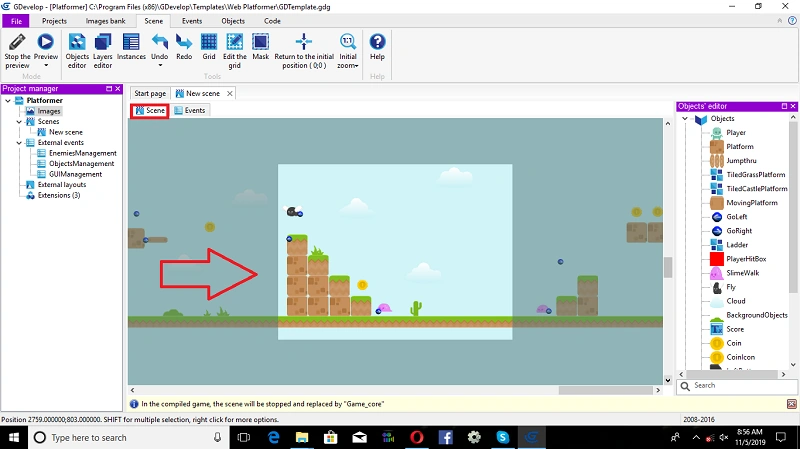Click the Redo arrow icon
The height and width of the screenshot is (449, 800).
coord(184,42)
